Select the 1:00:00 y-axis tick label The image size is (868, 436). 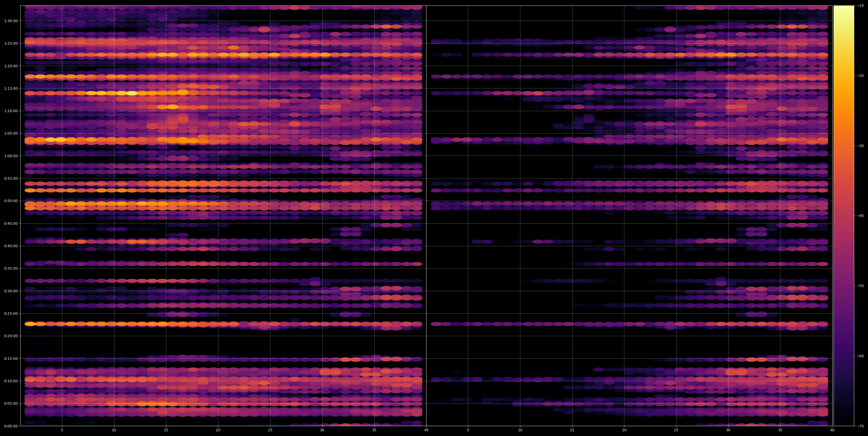(11, 156)
